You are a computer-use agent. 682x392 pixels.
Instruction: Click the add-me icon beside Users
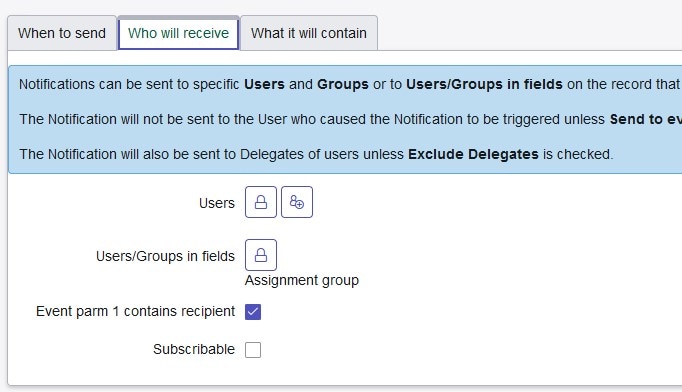(x=297, y=202)
